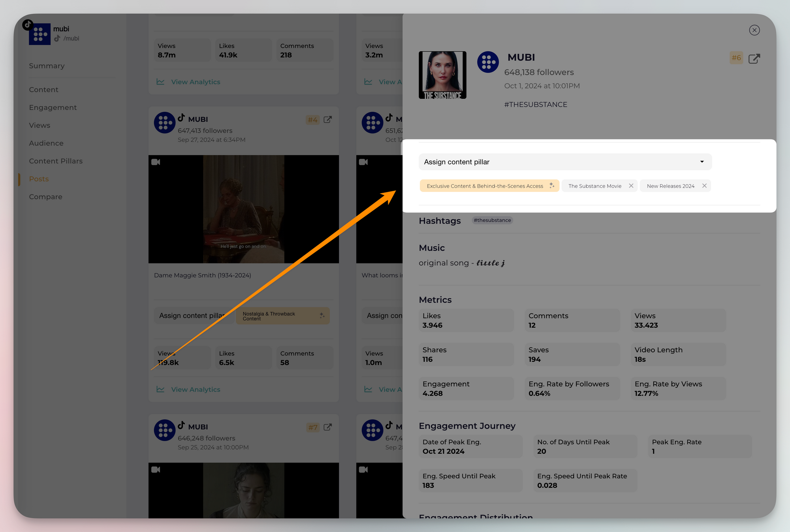Remove The Substance Movie pillar tag
The image size is (790, 532).
click(x=631, y=186)
